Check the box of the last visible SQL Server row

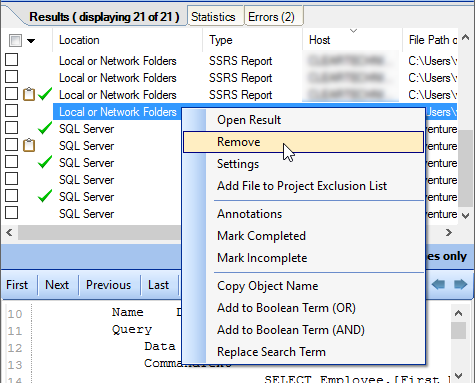pos(12,213)
